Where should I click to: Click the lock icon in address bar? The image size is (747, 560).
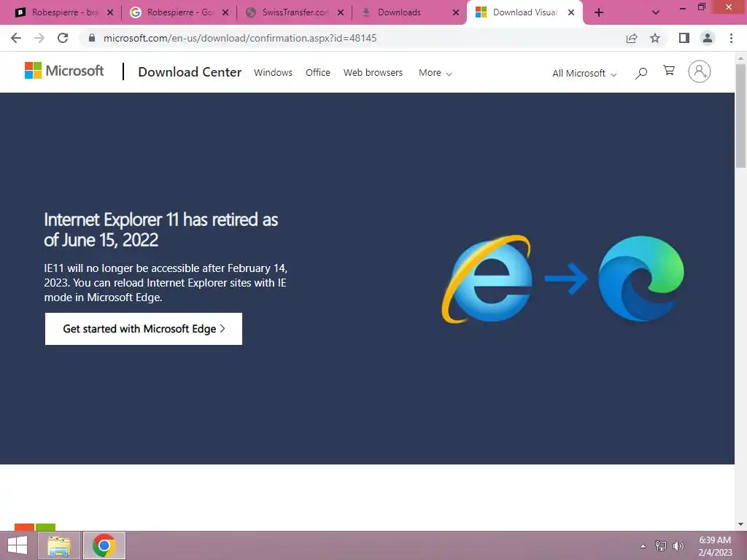coord(92,38)
